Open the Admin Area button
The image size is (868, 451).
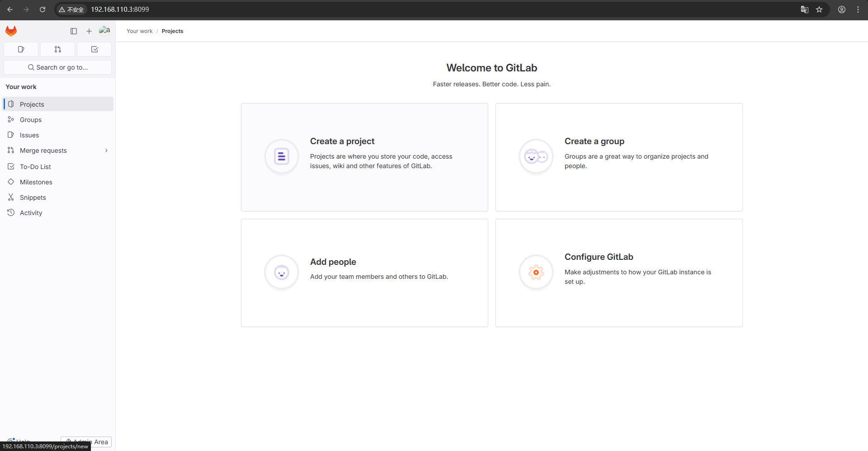click(86, 442)
